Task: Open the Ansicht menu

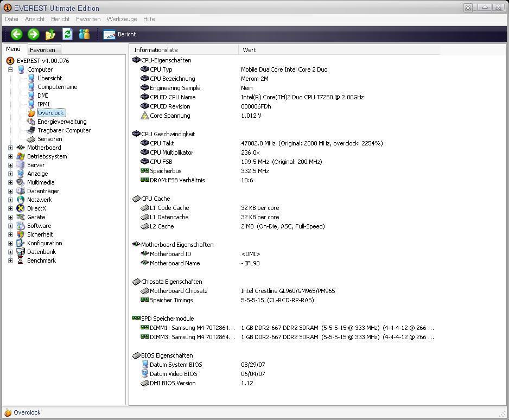Action: 35,19
